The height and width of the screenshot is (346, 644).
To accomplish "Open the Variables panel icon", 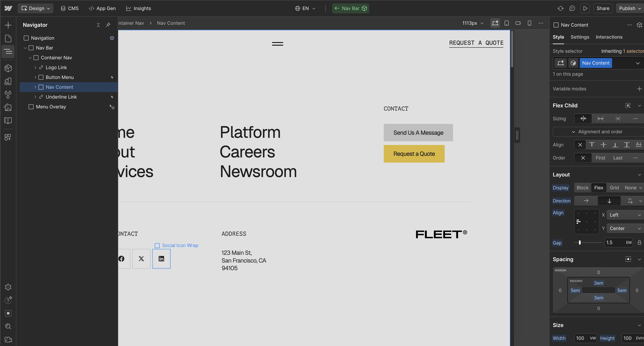I will [x=8, y=81].
